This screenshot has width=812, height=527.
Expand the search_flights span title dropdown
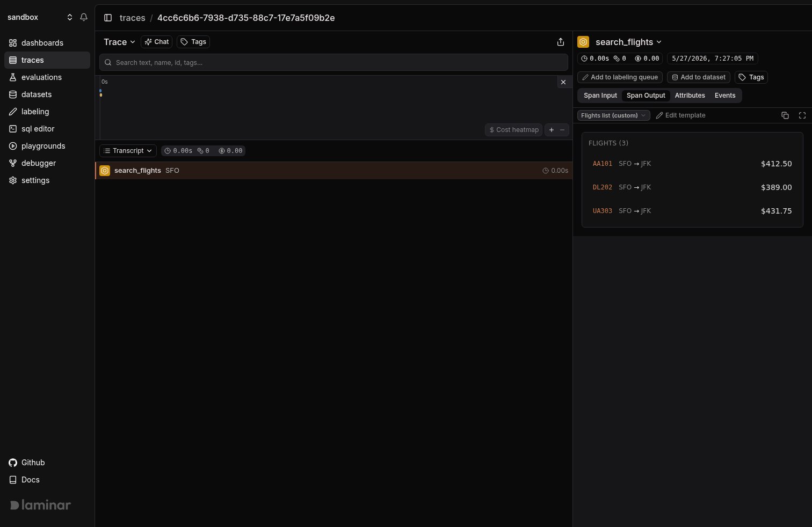(628, 42)
